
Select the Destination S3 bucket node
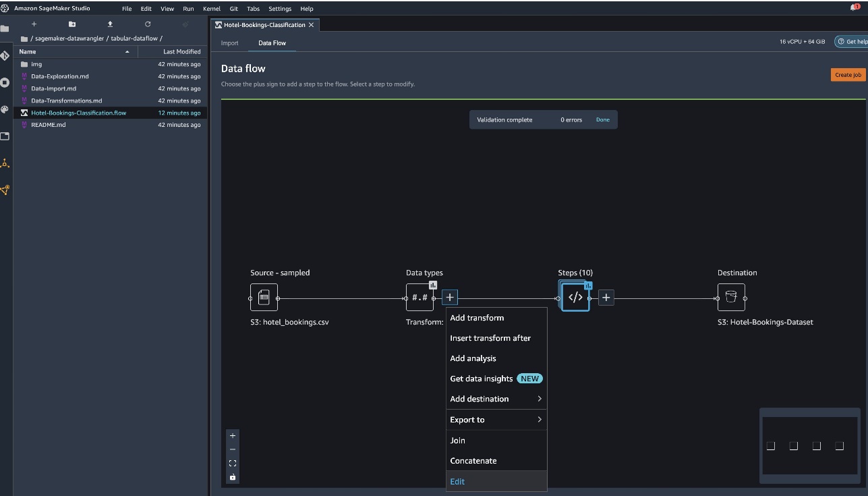(731, 297)
